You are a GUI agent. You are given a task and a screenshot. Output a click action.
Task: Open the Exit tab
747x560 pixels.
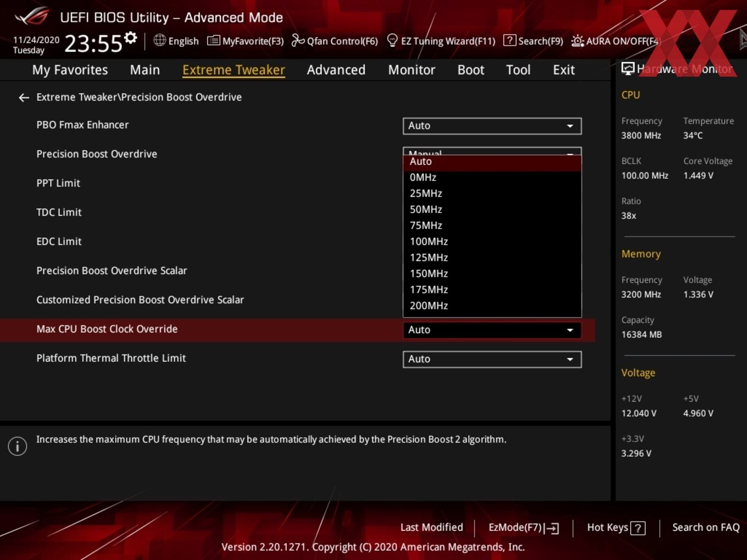(x=564, y=70)
